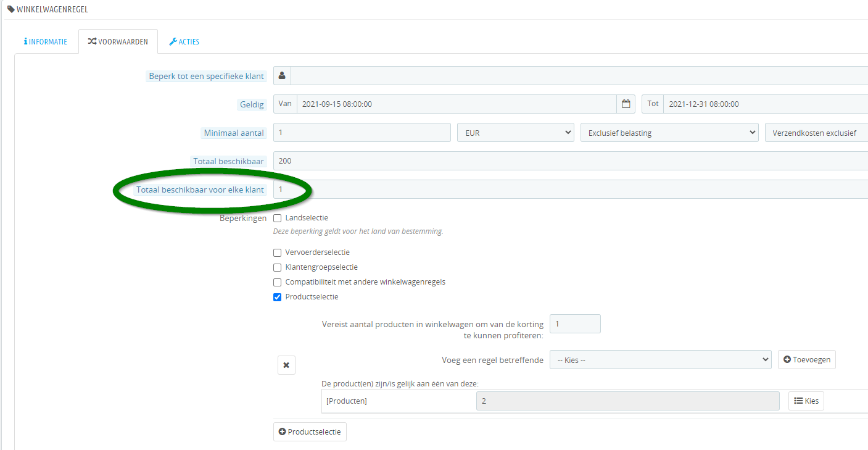Screen dimensions: 868x450
Task: Uncheck the Productselectie checkbox
Action: tap(278, 297)
